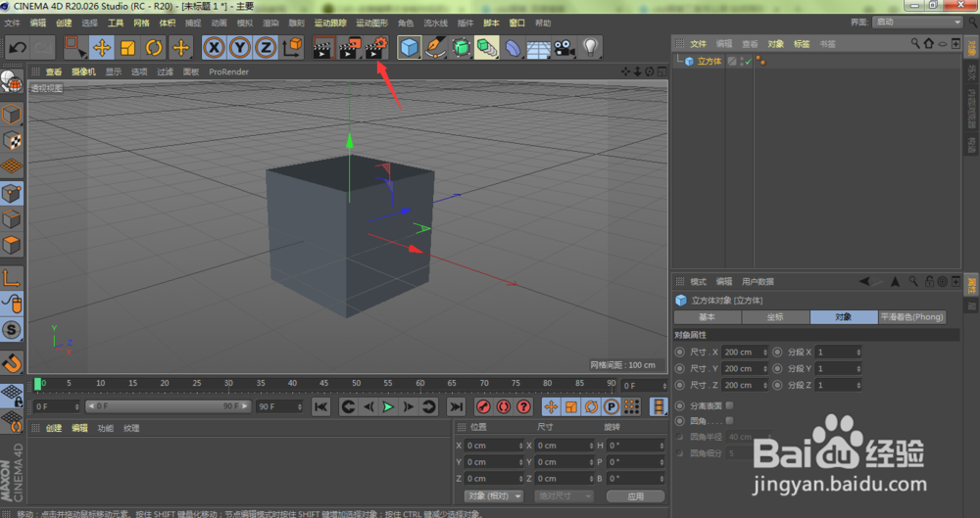Screen dimensions: 980x518
Task: Open the 界面 启动 layout dropdown
Action: [x=917, y=22]
